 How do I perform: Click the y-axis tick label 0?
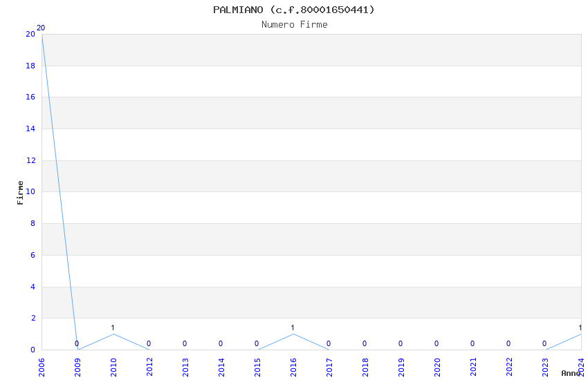click(x=33, y=350)
